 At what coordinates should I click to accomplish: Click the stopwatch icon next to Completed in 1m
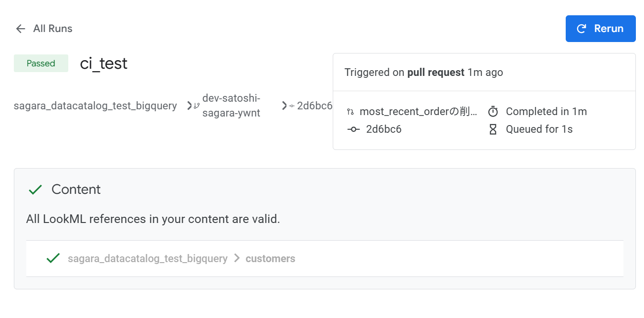(493, 112)
